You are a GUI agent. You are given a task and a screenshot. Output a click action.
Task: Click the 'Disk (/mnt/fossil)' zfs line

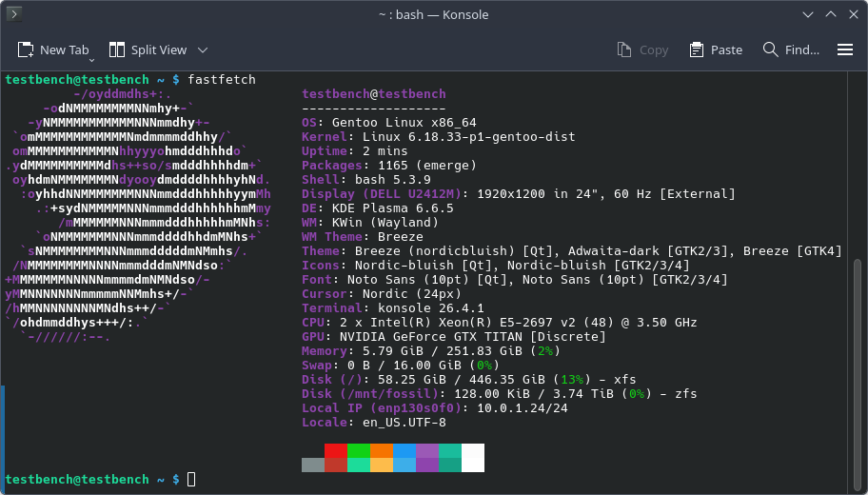[500, 394]
